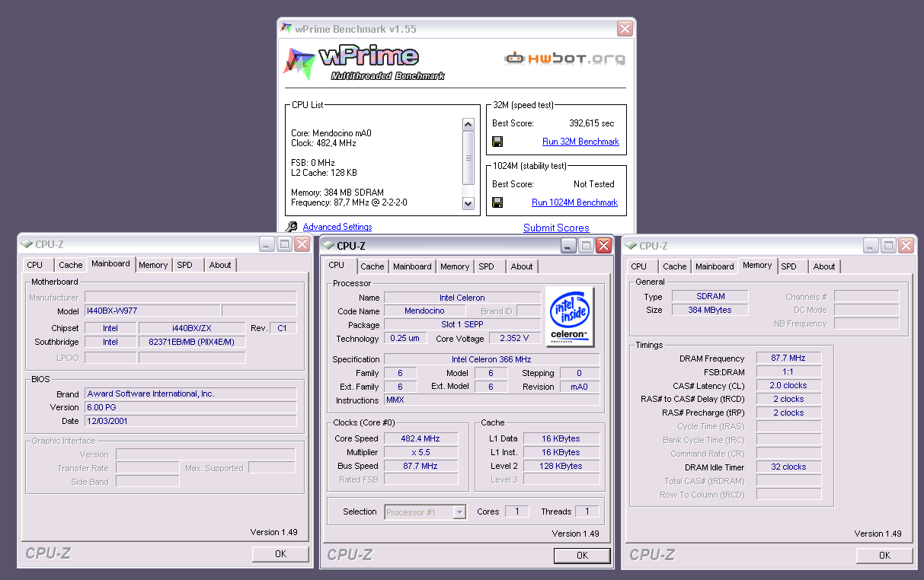The image size is (924, 580).
Task: Click OK in the left CPU-Z window
Action: pyautogui.click(x=280, y=554)
